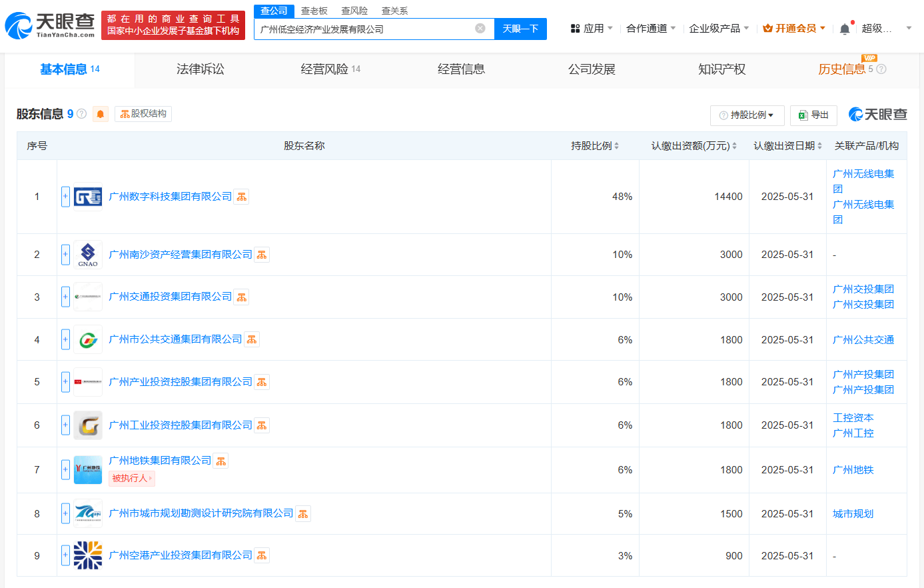Open the 合作通道 dropdown menu

click(651, 29)
